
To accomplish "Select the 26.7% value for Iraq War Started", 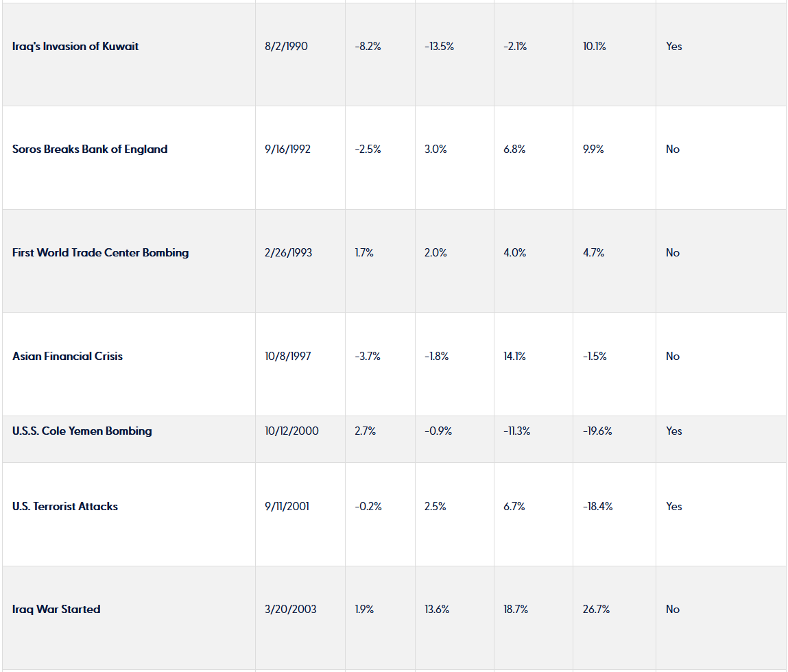I will (596, 610).
